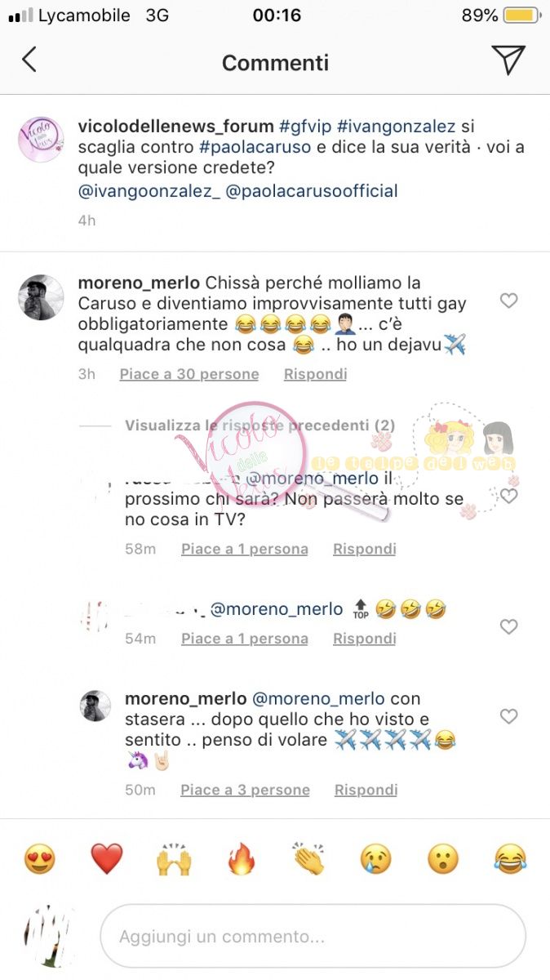The image size is (550, 980).
Task: Insert the crying face emoji reaction
Action: (x=375, y=859)
